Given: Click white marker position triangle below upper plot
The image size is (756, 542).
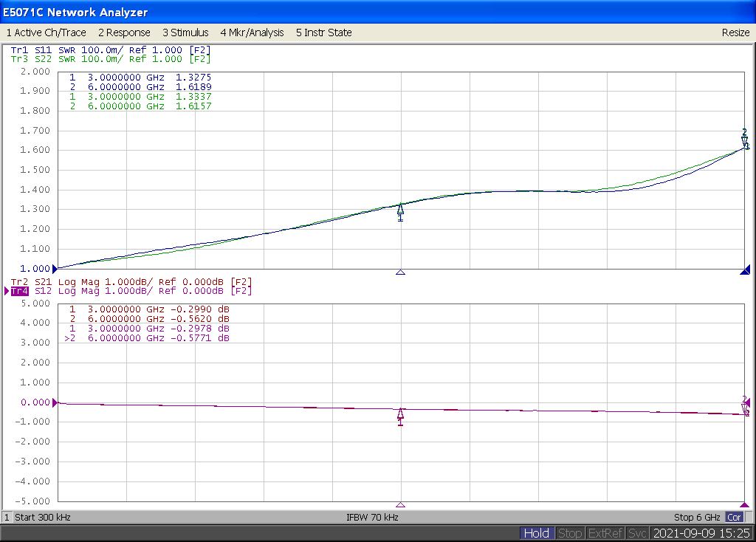Looking at the screenshot, I should click(401, 272).
